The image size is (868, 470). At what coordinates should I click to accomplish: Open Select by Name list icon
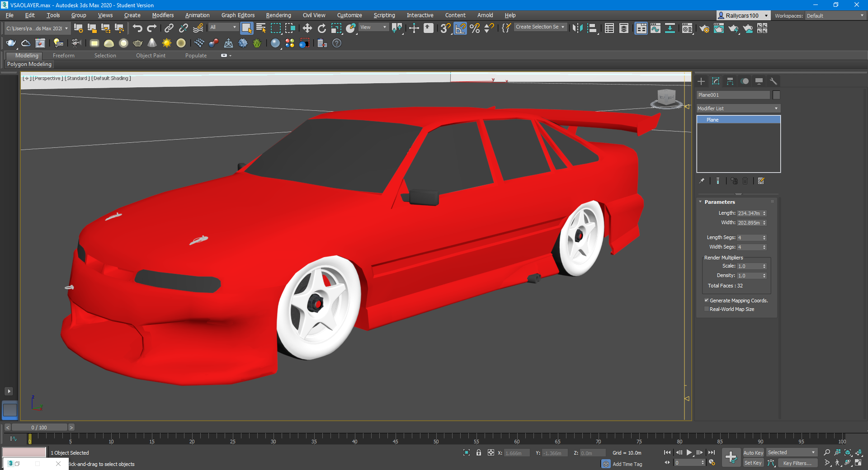tap(261, 28)
